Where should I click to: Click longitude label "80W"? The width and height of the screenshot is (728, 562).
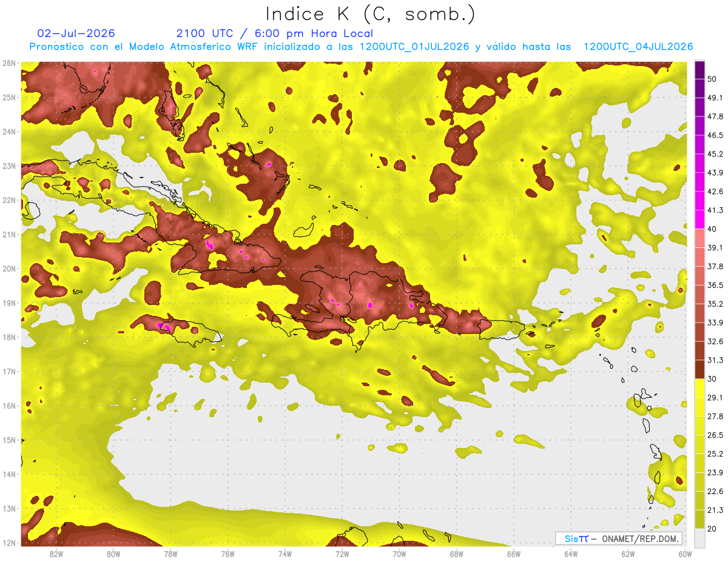click(113, 554)
